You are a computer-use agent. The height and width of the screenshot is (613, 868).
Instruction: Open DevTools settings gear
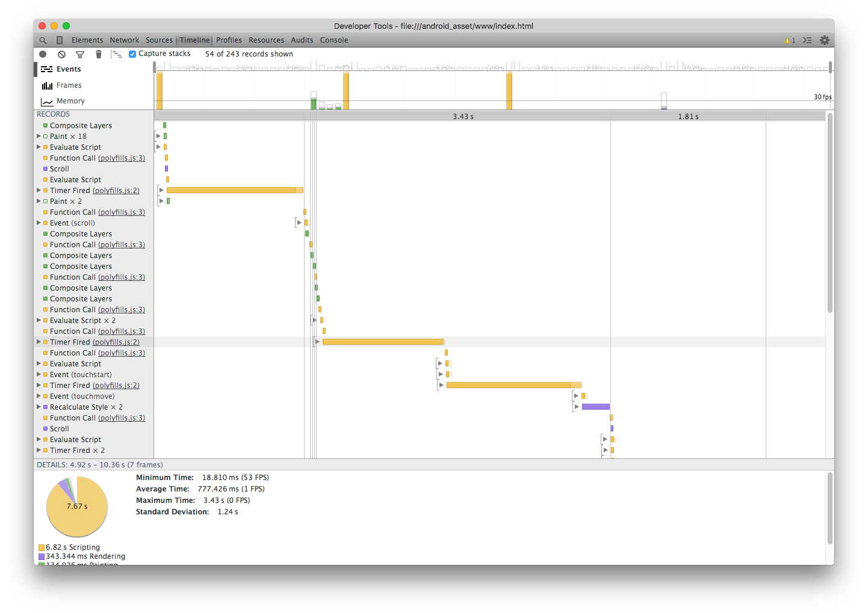[825, 40]
